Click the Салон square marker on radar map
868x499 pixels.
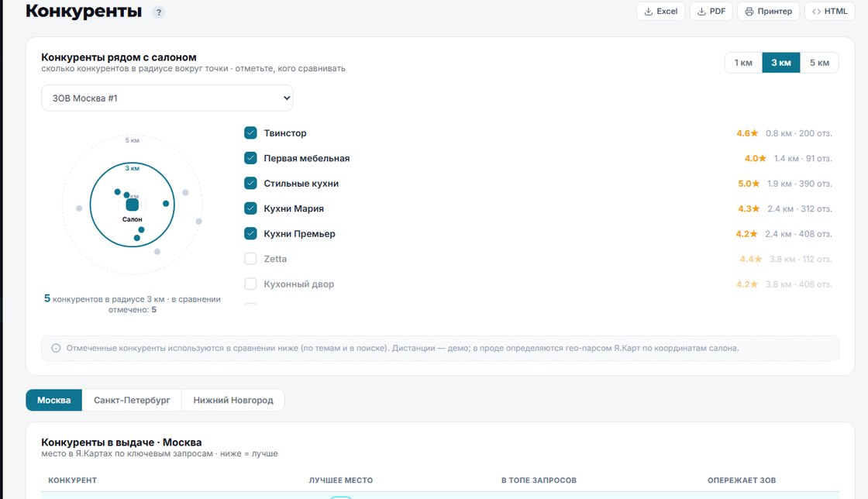pos(133,205)
